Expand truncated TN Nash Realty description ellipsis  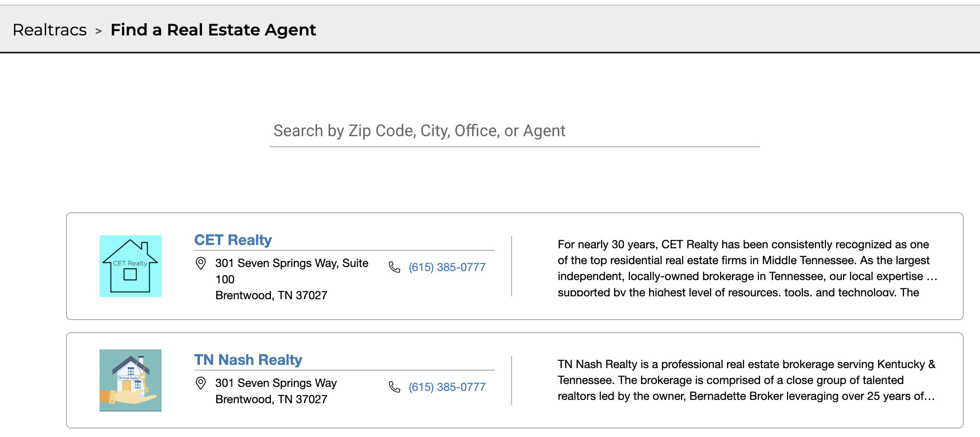930,397
